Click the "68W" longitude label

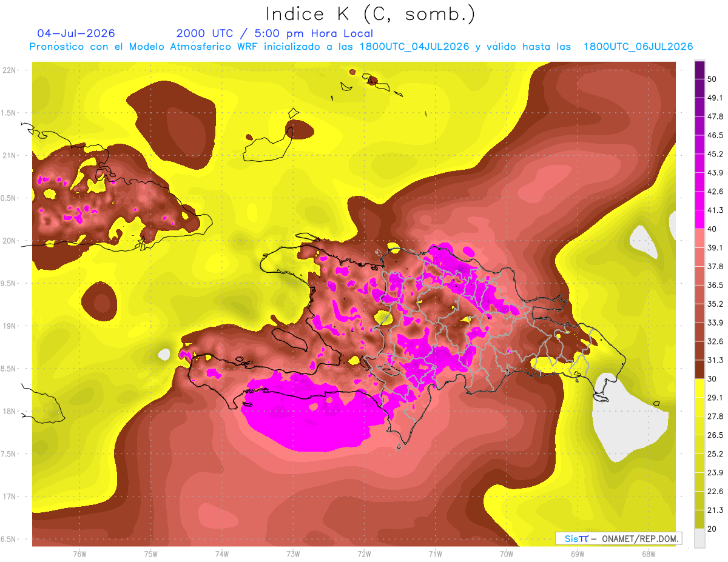649,554
